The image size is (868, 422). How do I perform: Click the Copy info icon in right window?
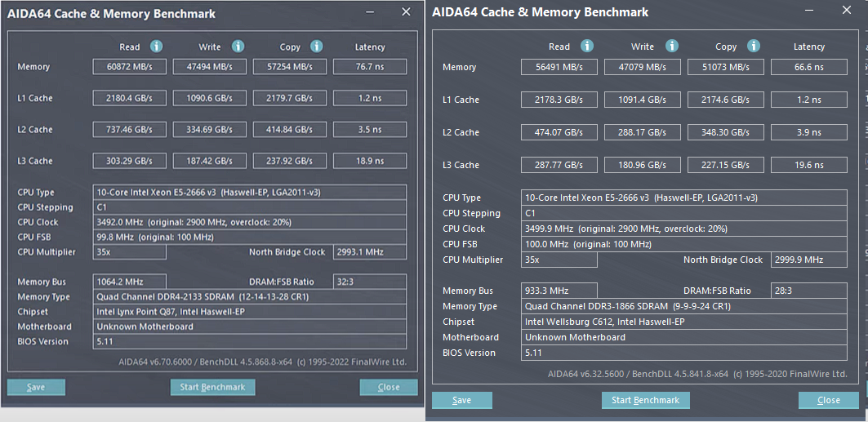tap(754, 47)
